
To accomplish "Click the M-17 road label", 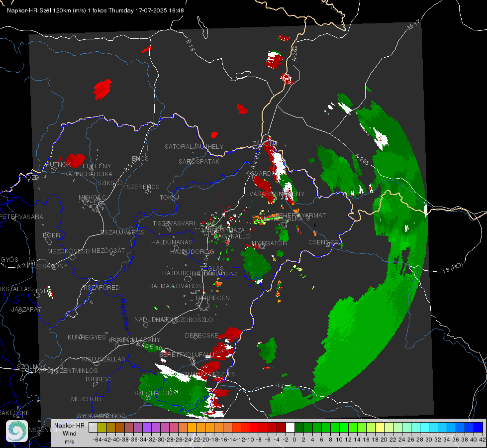I will point(413,25).
